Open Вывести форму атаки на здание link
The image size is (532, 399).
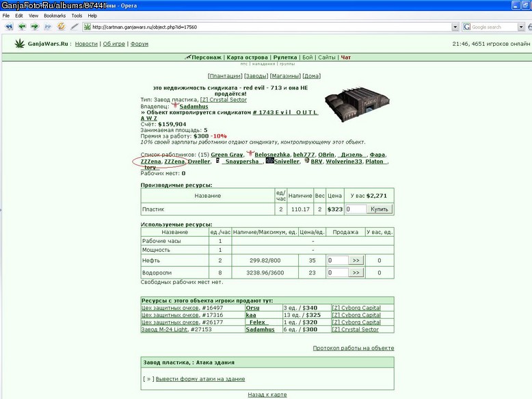(x=200, y=379)
